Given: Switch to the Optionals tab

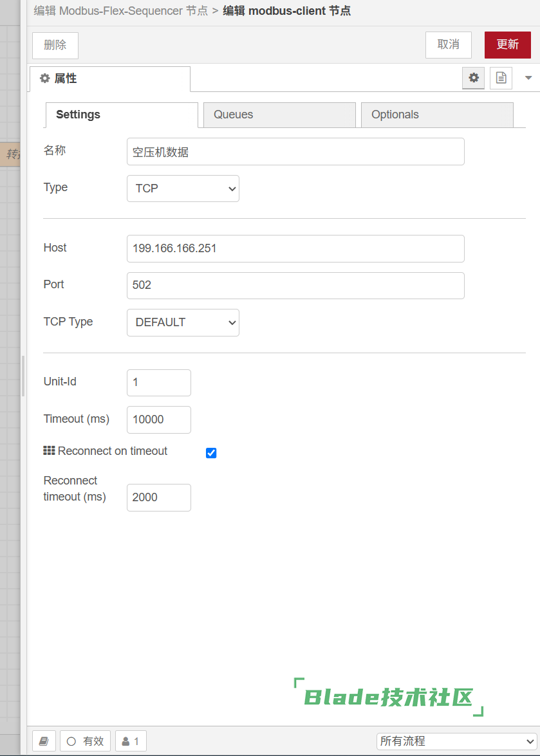Looking at the screenshot, I should 437,115.
